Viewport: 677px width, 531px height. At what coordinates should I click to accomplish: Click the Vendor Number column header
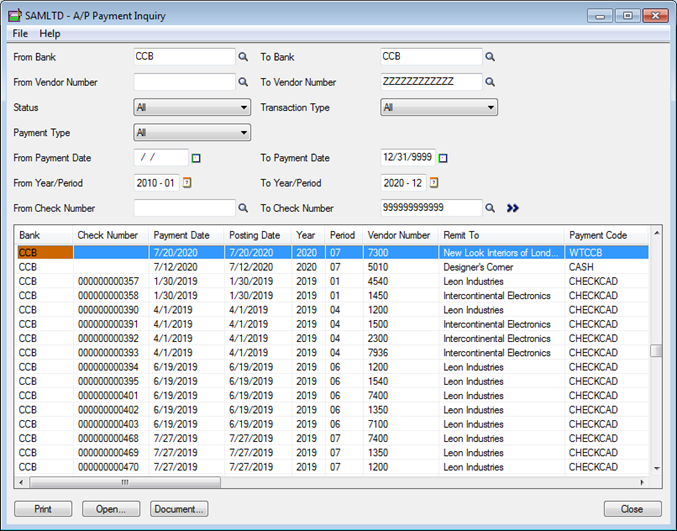pos(401,235)
